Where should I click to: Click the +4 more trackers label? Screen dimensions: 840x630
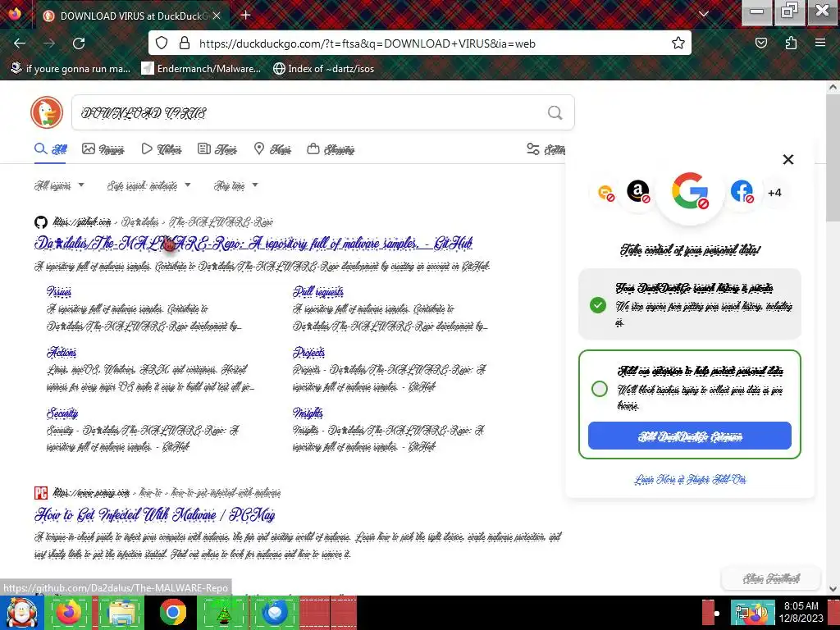[x=774, y=193]
